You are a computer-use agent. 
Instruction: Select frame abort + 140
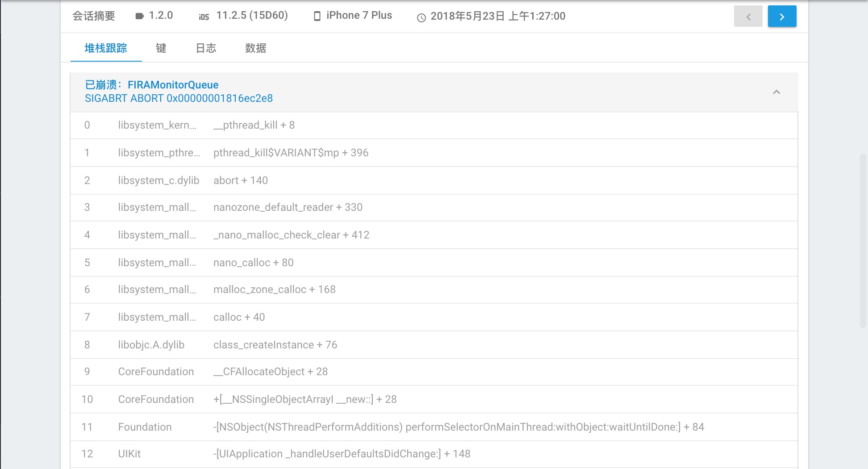pos(434,180)
